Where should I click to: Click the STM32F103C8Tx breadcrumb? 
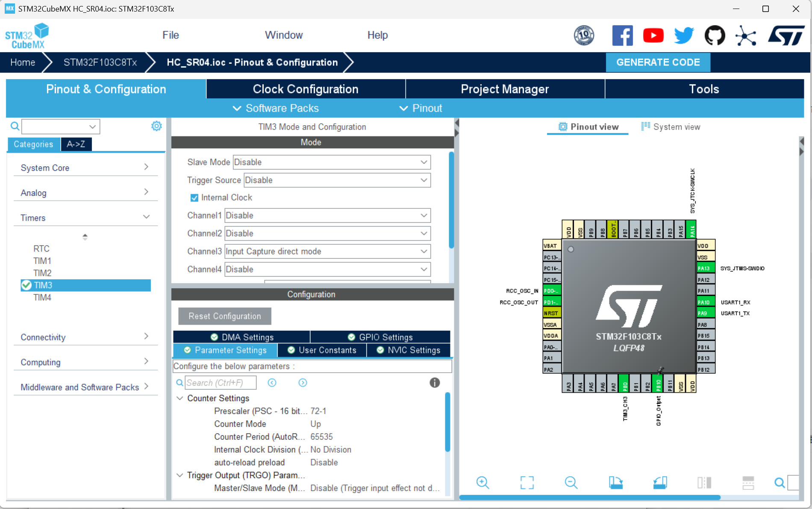[100, 62]
